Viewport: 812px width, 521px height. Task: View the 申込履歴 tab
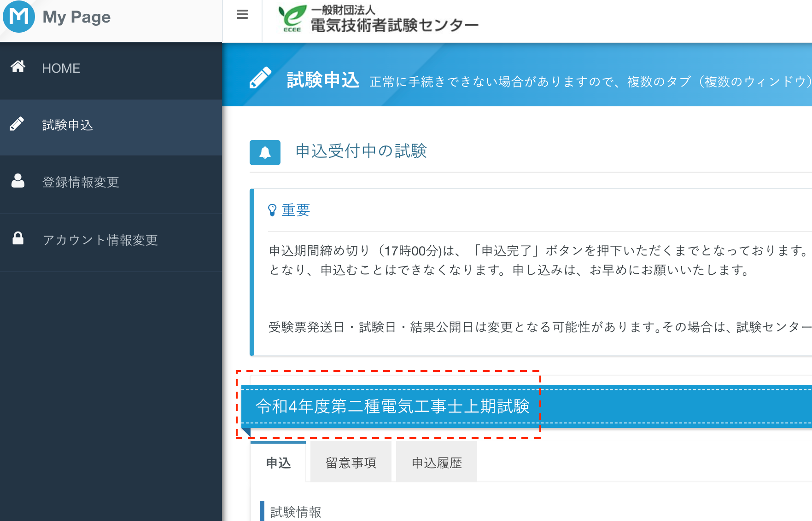point(437,463)
